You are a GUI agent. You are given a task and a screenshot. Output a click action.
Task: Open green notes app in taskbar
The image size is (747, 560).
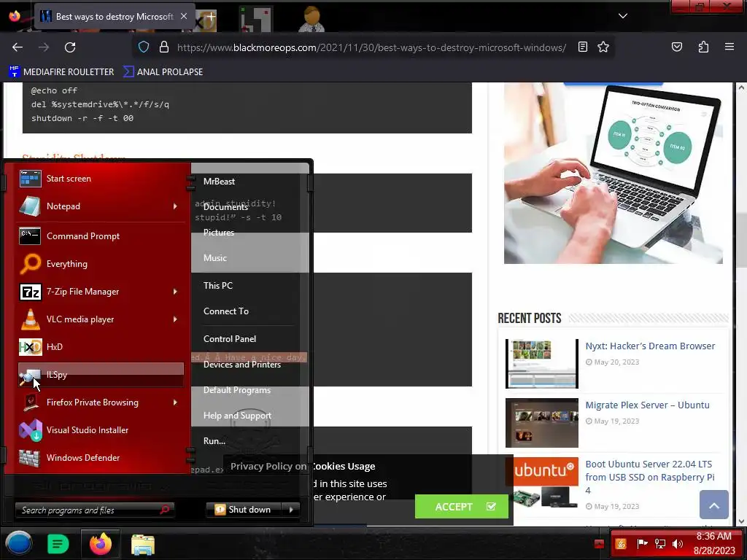(x=58, y=544)
